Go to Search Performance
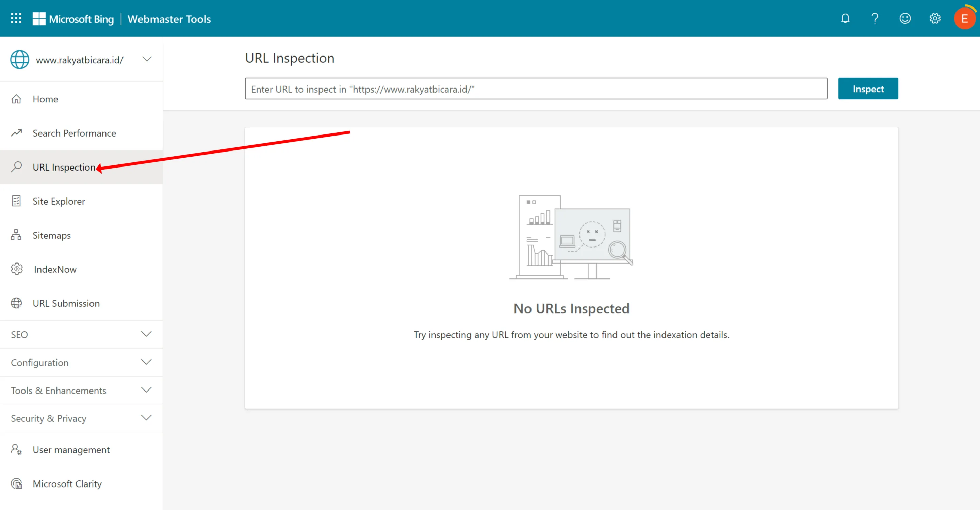 (81, 133)
